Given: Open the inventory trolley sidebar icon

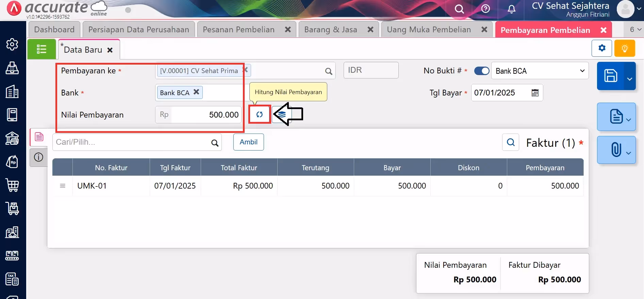Looking at the screenshot, I should click(12, 209).
